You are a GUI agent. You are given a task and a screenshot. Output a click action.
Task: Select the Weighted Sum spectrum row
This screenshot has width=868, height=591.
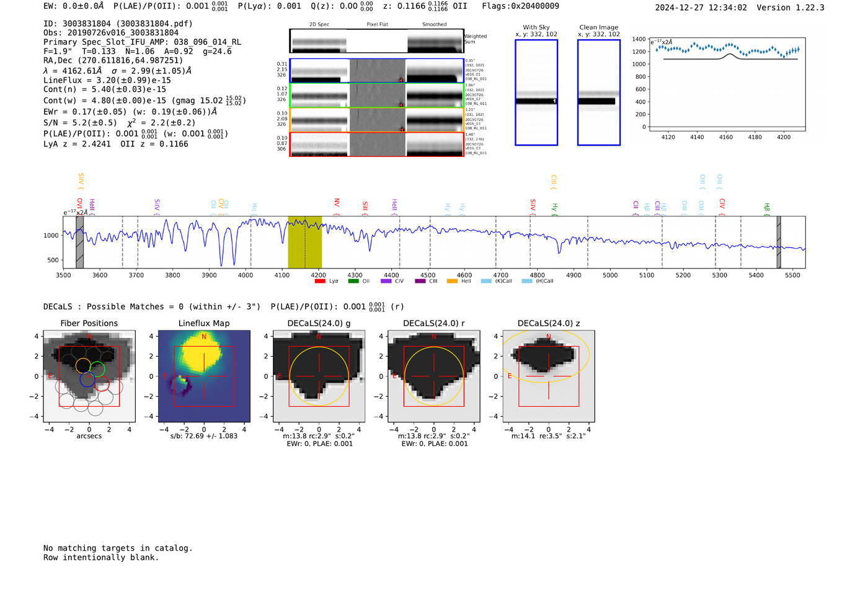pyautogui.click(x=377, y=41)
